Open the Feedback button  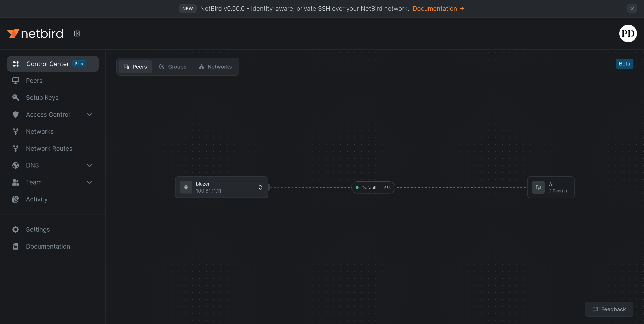click(x=609, y=309)
